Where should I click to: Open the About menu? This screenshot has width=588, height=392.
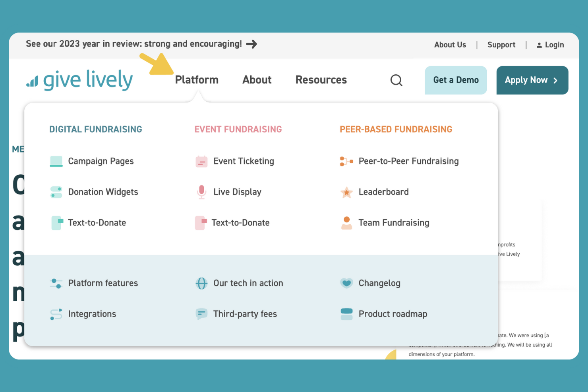(257, 80)
